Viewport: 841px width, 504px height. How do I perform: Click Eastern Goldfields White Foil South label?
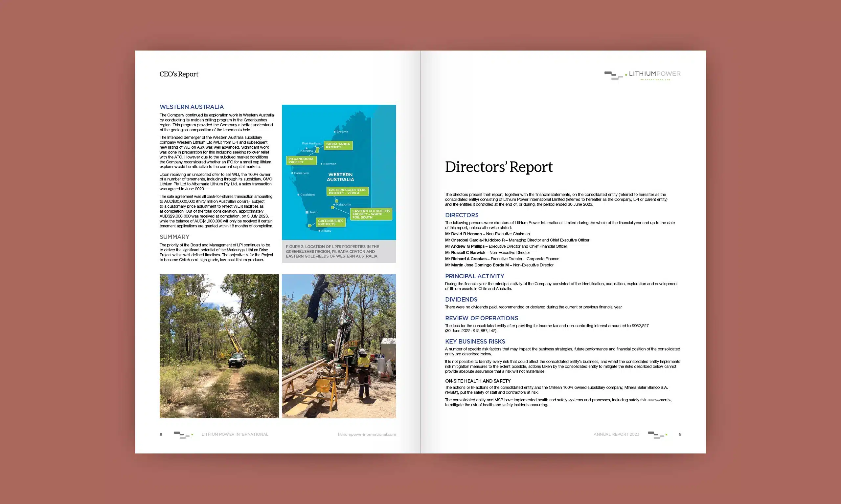pos(371,214)
